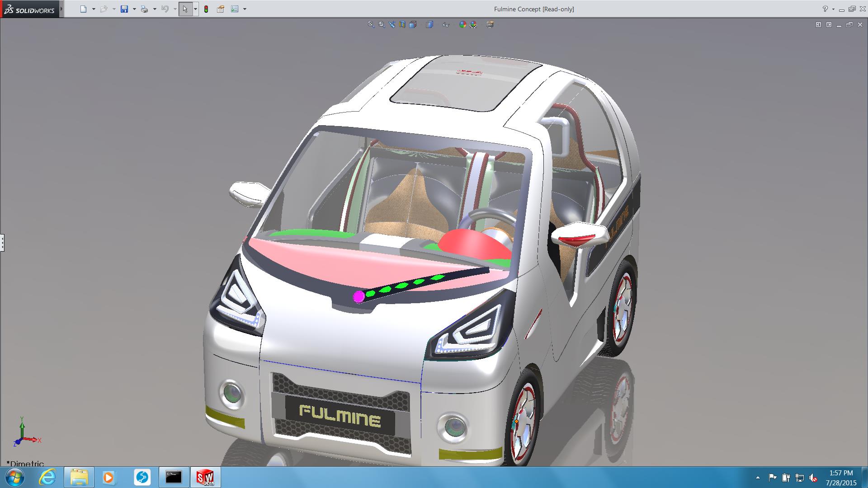Expand the Save dropdown arrow

point(134,9)
